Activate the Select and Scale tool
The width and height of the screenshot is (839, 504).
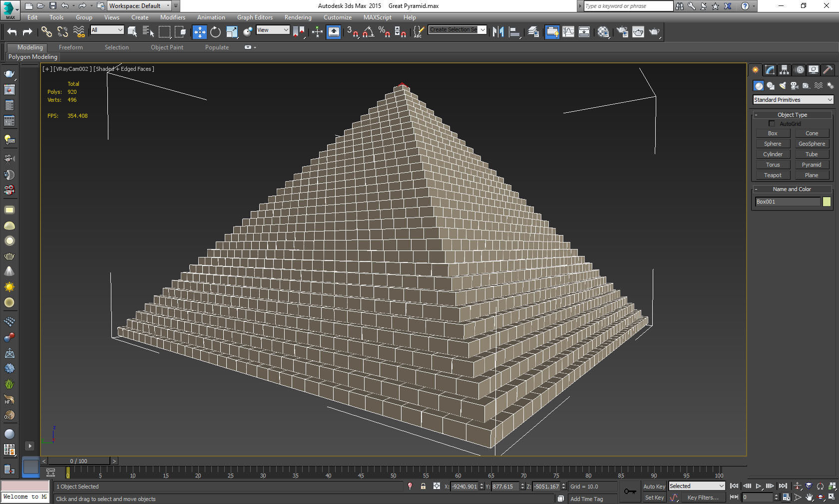tap(232, 32)
